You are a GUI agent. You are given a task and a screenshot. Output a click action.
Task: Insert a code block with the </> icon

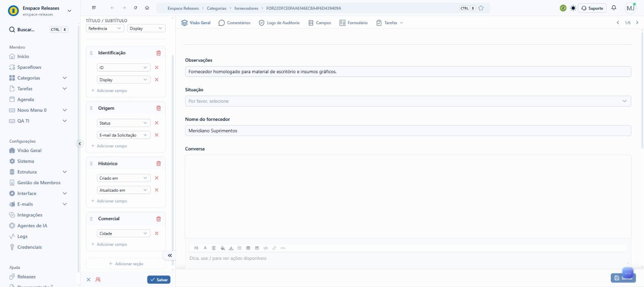[x=266, y=248]
